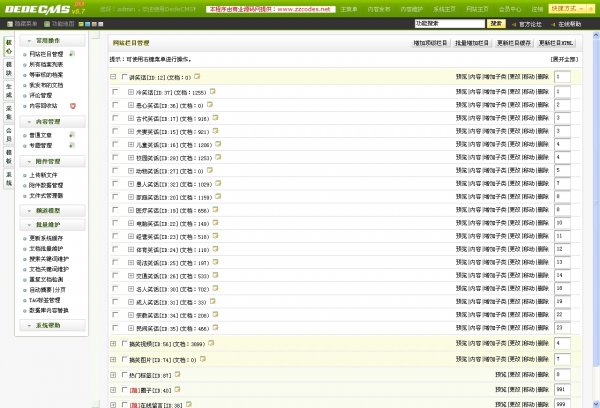Tick the checkbox for ID:74 category

coord(124,359)
